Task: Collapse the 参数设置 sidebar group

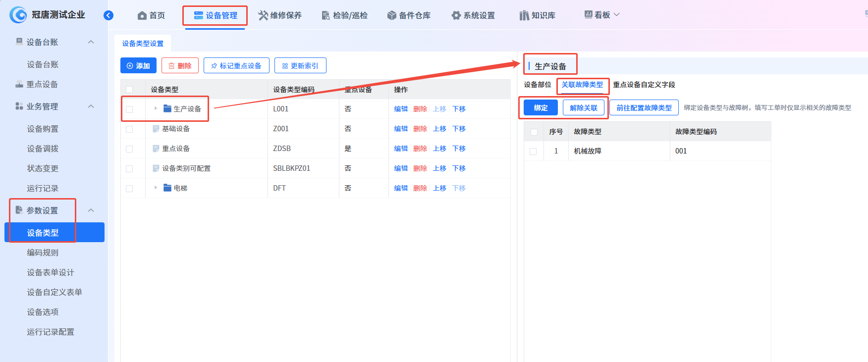Action: [x=91, y=210]
